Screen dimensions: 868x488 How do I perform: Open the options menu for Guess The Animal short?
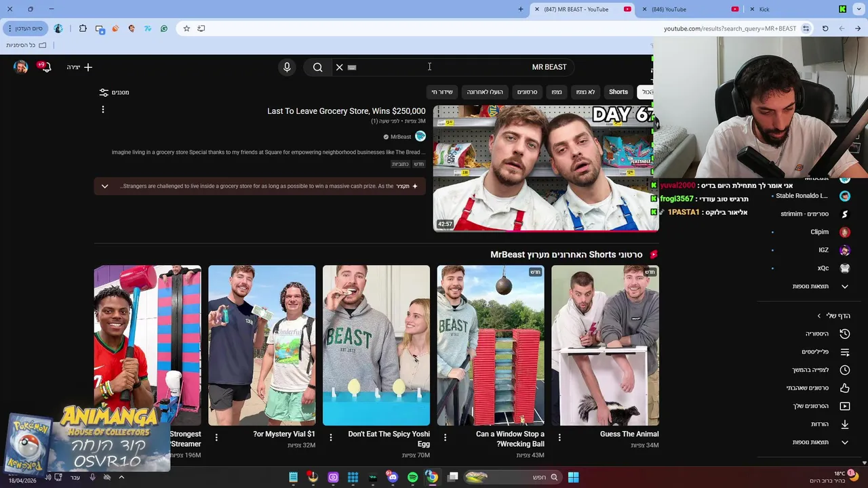pos(559,438)
